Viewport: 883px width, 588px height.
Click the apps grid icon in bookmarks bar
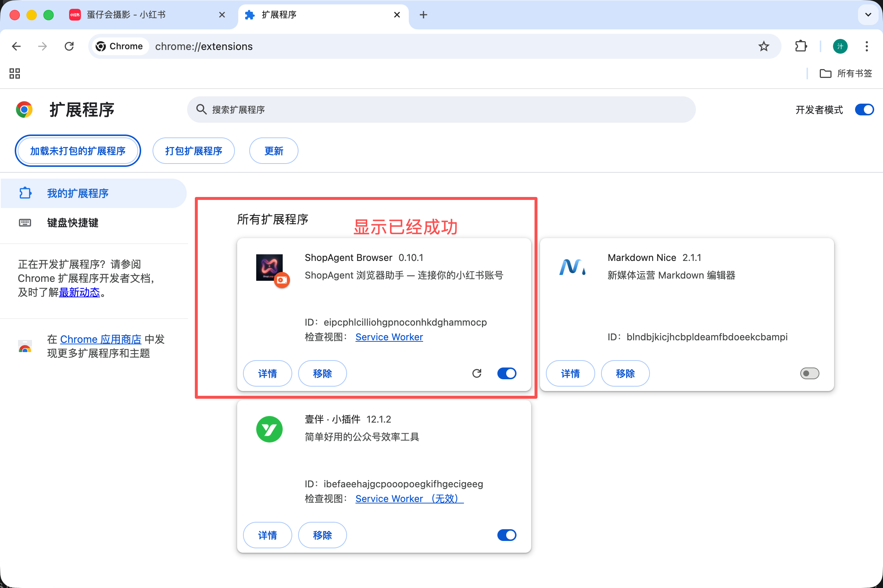tap(15, 73)
